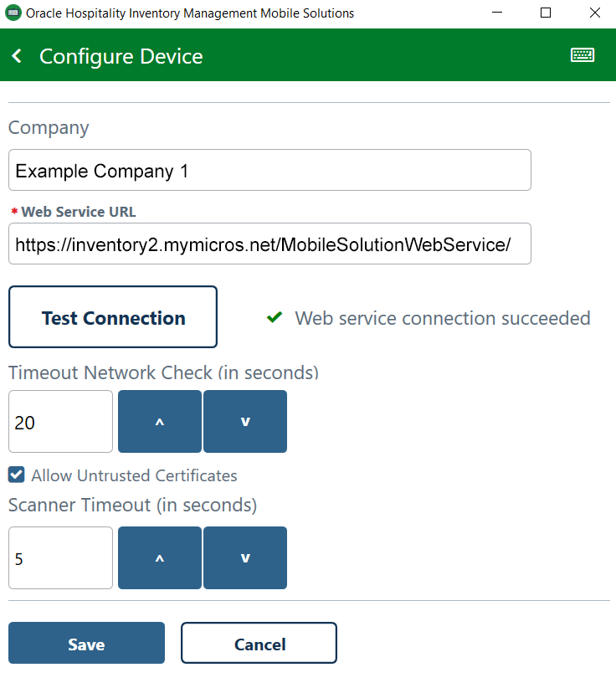Decrease Scanner Timeout using down arrow

(x=244, y=557)
